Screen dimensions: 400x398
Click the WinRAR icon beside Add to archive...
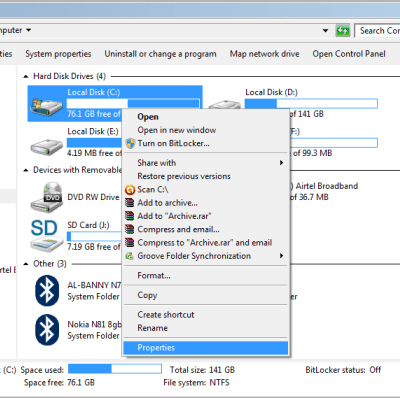[x=130, y=203]
